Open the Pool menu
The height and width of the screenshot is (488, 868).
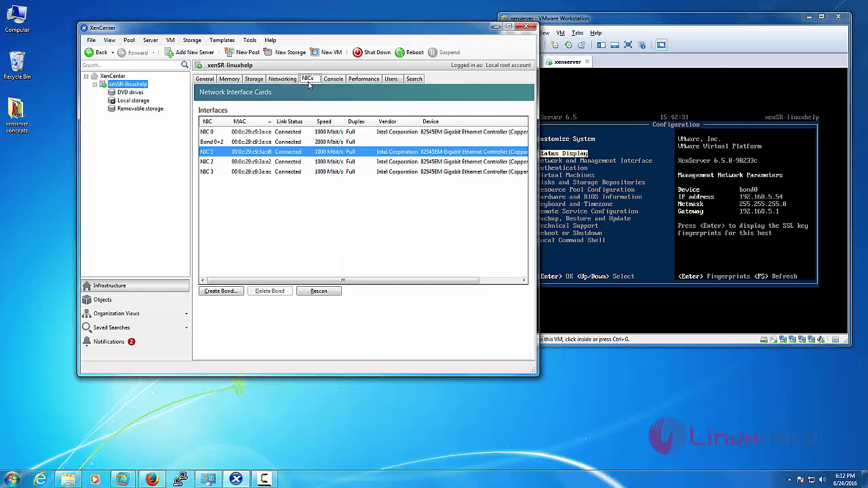pos(129,40)
